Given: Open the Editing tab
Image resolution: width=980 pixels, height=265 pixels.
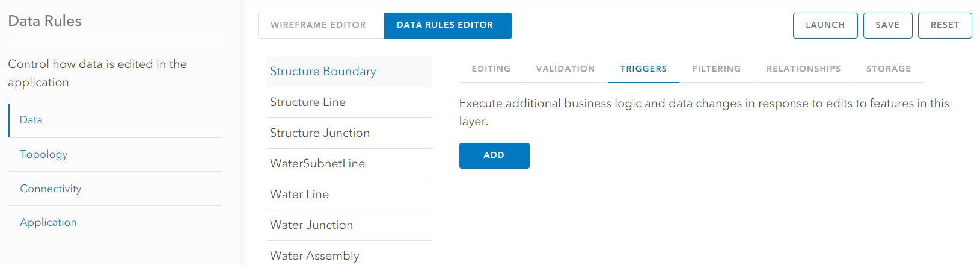Looking at the screenshot, I should coord(491,69).
